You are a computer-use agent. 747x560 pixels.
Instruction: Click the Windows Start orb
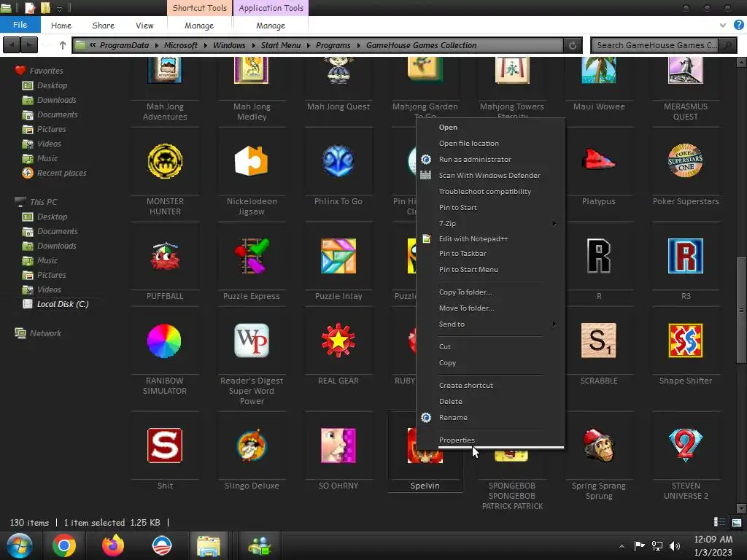point(20,545)
